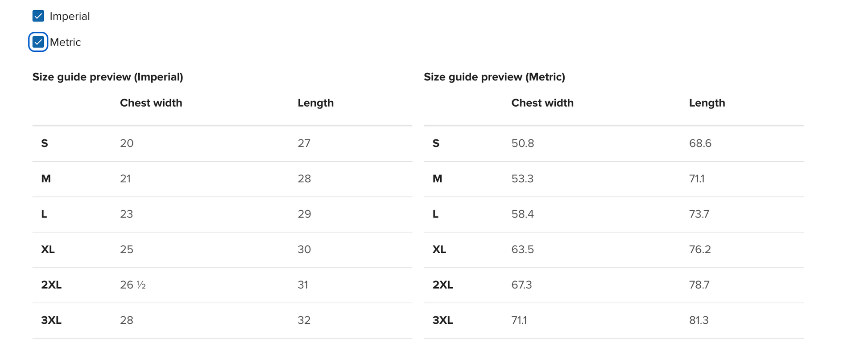The image size is (868, 360).
Task: Click the 26 ½ chest width value
Action: point(132,285)
